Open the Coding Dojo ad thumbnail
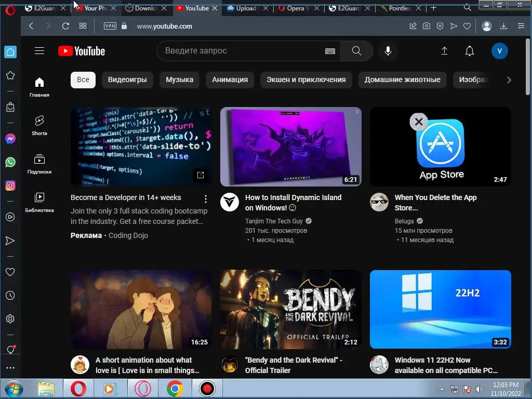Screen dimensions: 532x399 [x=141, y=147]
